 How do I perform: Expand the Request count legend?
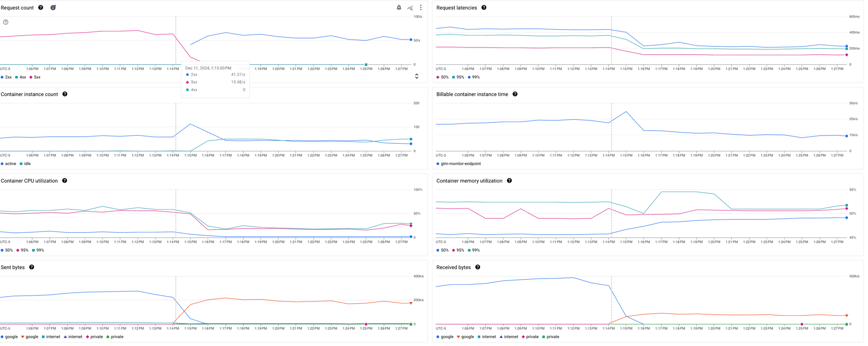pos(417,76)
